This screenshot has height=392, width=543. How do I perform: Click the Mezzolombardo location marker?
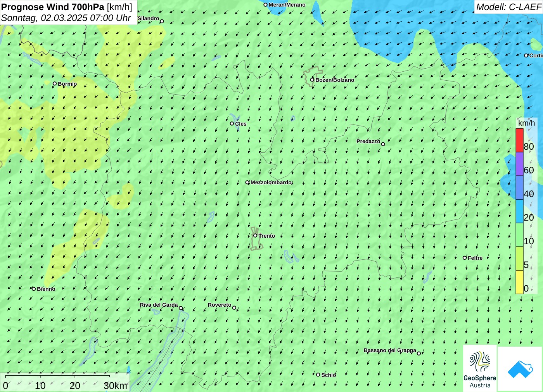pyautogui.click(x=247, y=182)
